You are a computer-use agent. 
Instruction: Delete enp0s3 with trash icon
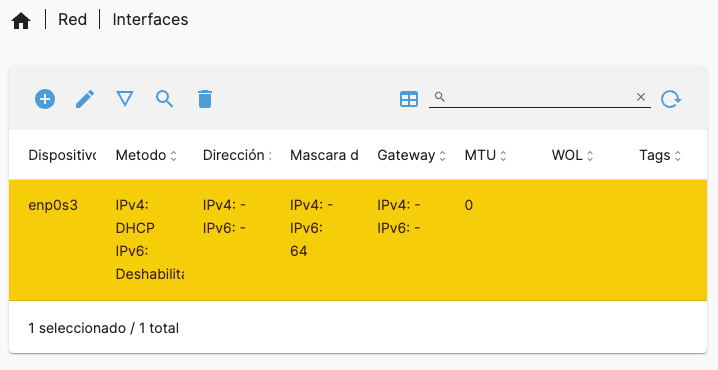coord(205,99)
